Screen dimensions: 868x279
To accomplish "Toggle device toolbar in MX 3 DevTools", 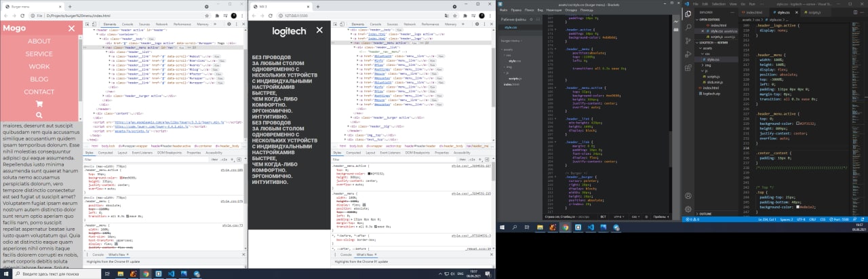I will [342, 24].
